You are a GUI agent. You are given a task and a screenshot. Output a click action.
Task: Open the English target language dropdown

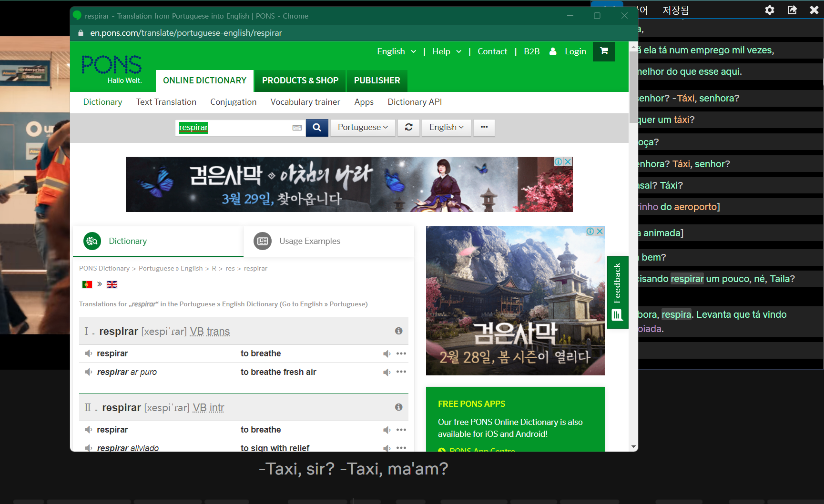pos(446,127)
